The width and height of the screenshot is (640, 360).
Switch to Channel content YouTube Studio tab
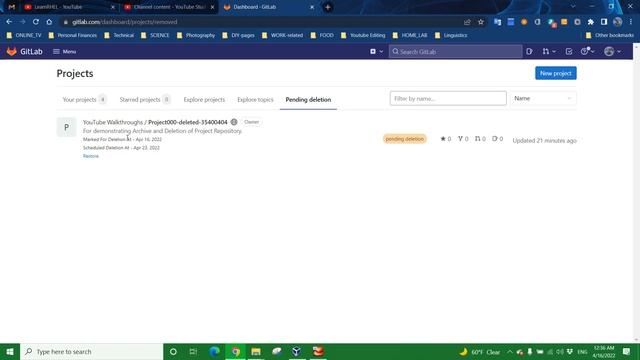[169, 7]
